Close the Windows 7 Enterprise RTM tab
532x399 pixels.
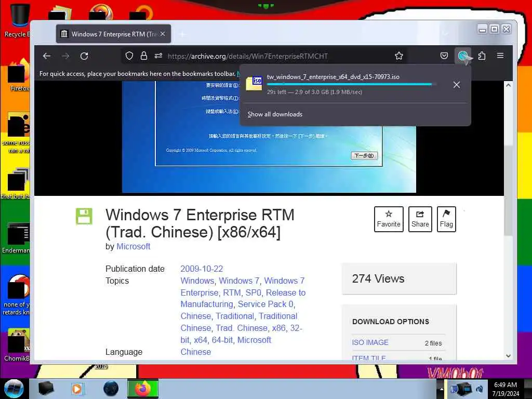[163, 34]
